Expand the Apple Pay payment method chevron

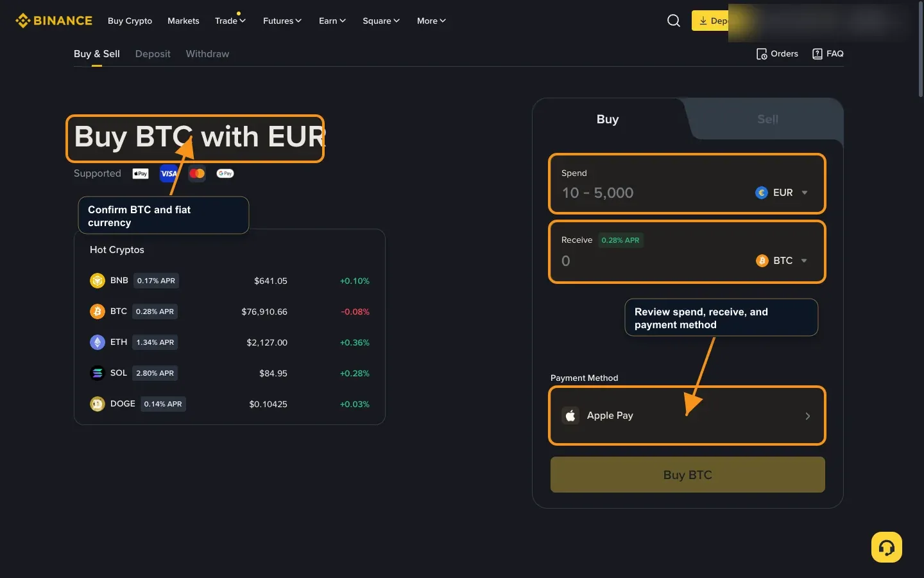pos(808,416)
